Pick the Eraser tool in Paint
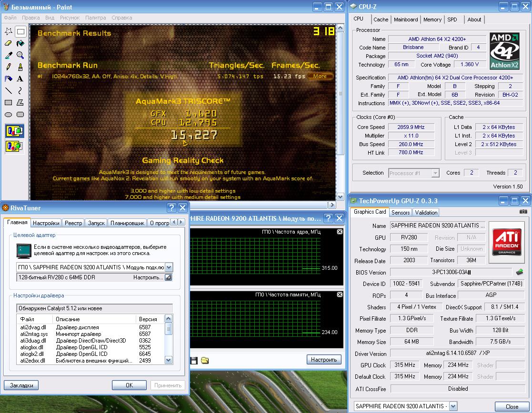 (9, 43)
